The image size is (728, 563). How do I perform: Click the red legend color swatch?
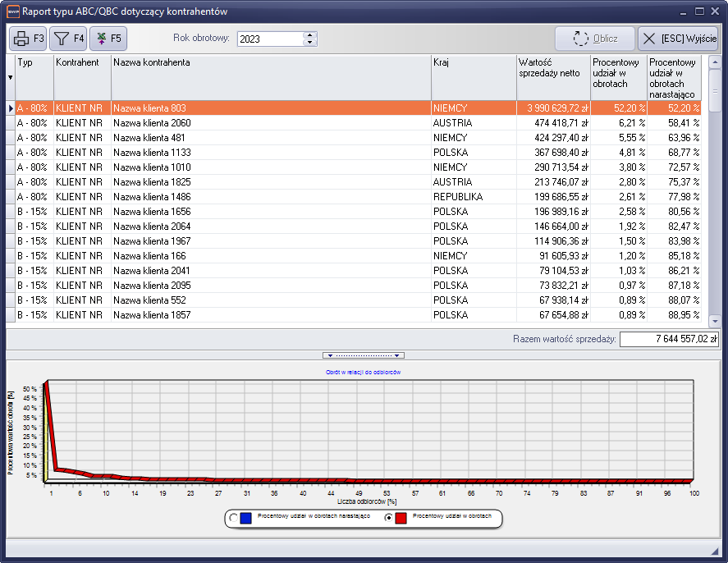tap(401, 518)
